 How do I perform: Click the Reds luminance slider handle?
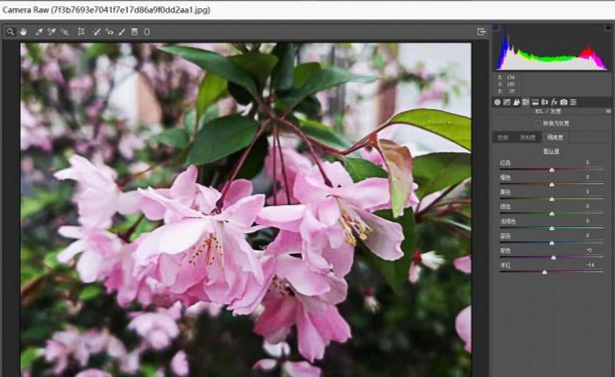click(552, 170)
